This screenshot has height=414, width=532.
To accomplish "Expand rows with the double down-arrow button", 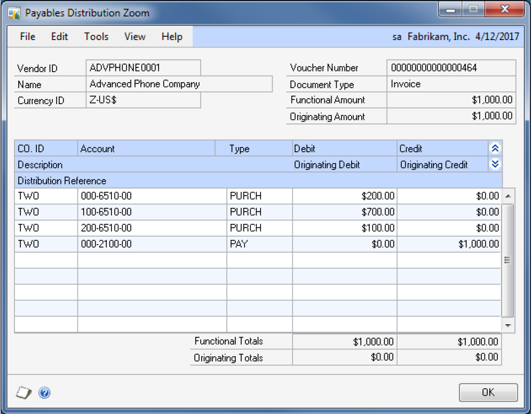I will point(495,165).
